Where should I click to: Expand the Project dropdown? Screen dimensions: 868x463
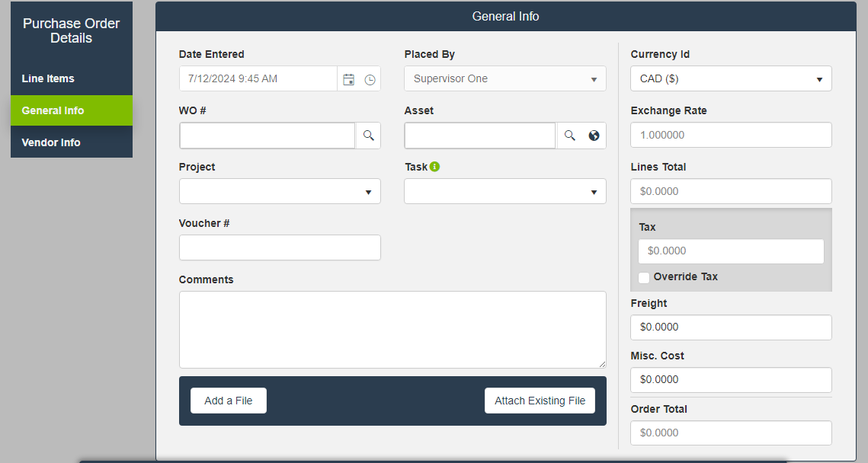(x=279, y=192)
